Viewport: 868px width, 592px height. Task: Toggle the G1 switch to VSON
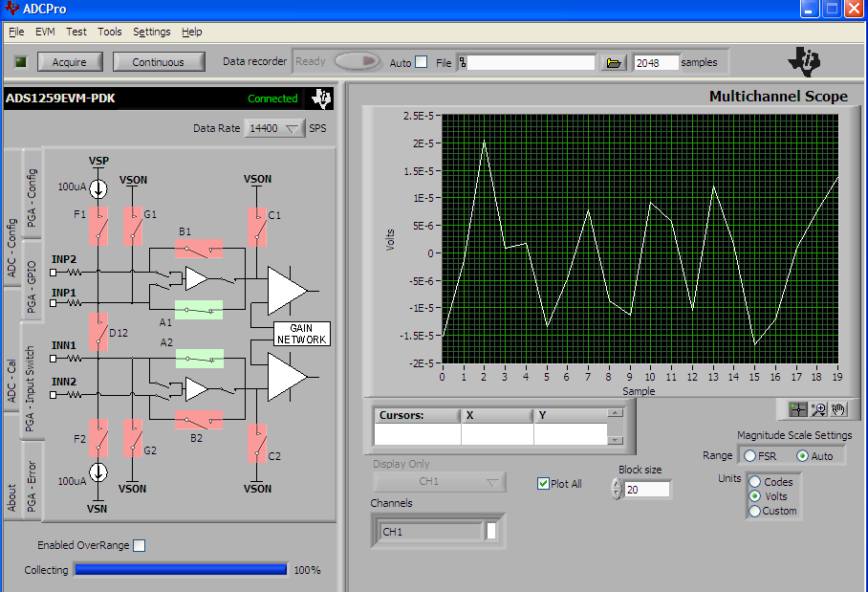click(133, 226)
